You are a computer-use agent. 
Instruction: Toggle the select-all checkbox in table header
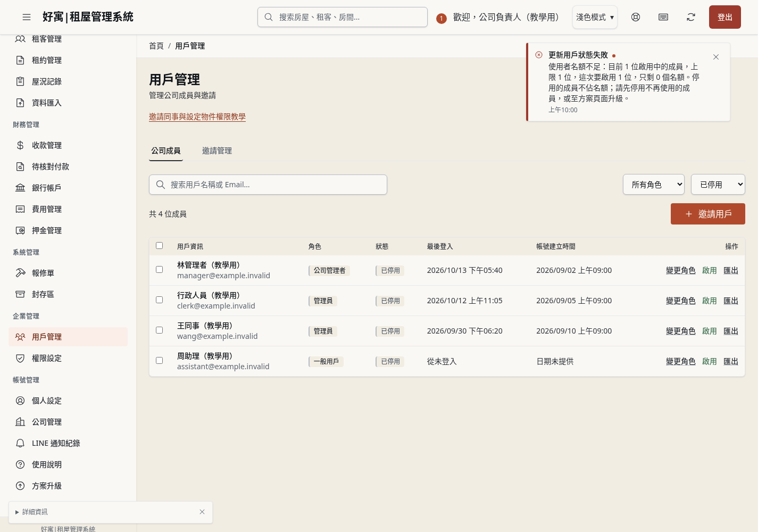tap(159, 245)
